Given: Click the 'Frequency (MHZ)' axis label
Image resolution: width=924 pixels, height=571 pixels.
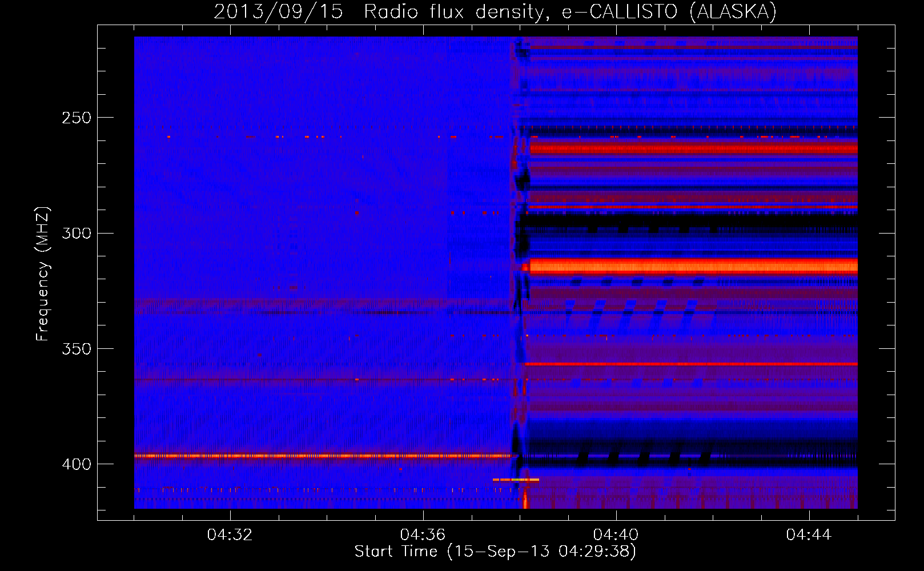Looking at the screenshot, I should [x=43, y=274].
